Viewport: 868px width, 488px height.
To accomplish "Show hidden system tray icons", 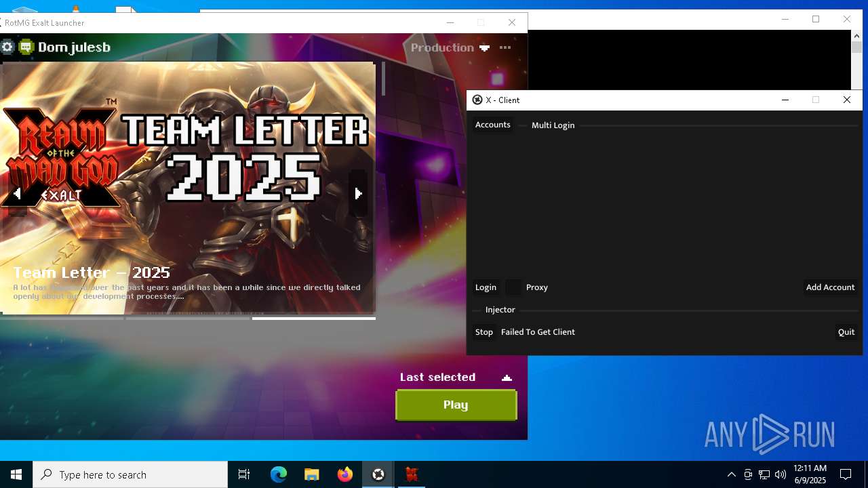I will (x=731, y=474).
